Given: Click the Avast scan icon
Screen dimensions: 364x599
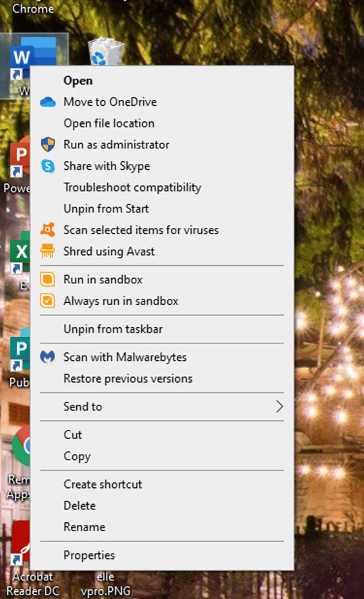Looking at the screenshot, I should pos(48,230).
